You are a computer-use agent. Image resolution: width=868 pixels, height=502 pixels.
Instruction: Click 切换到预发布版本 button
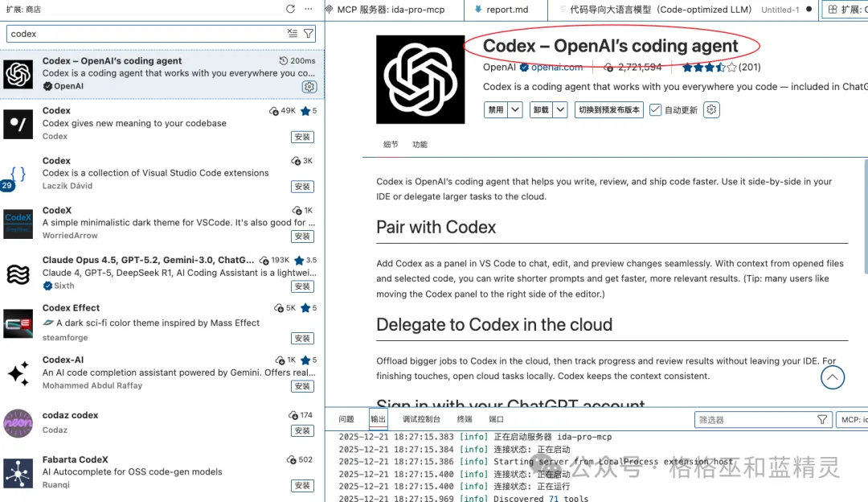[x=609, y=109]
